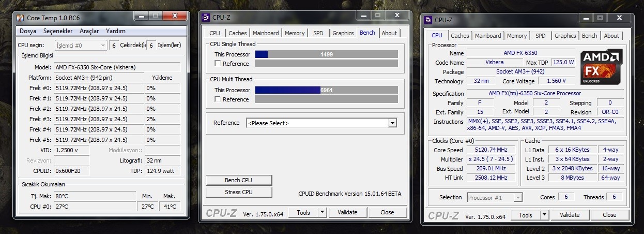Open Tools dropdown arrow in CPU window
The width and height of the screenshot is (644, 234).
pos(544,215)
